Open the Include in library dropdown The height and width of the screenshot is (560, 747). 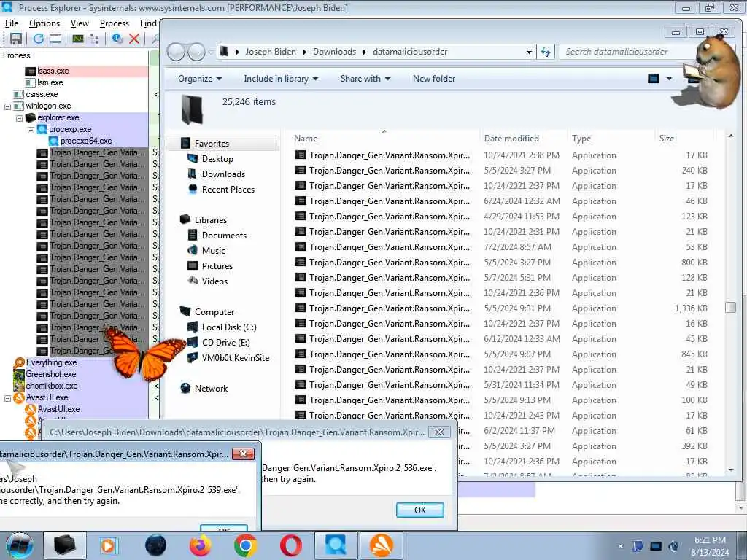coord(281,79)
